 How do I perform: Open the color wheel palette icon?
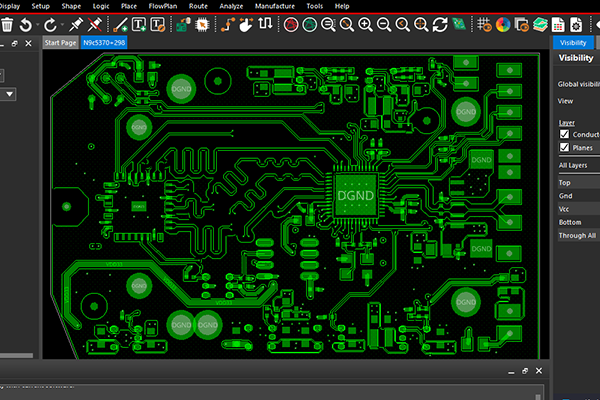pyautogui.click(x=504, y=24)
